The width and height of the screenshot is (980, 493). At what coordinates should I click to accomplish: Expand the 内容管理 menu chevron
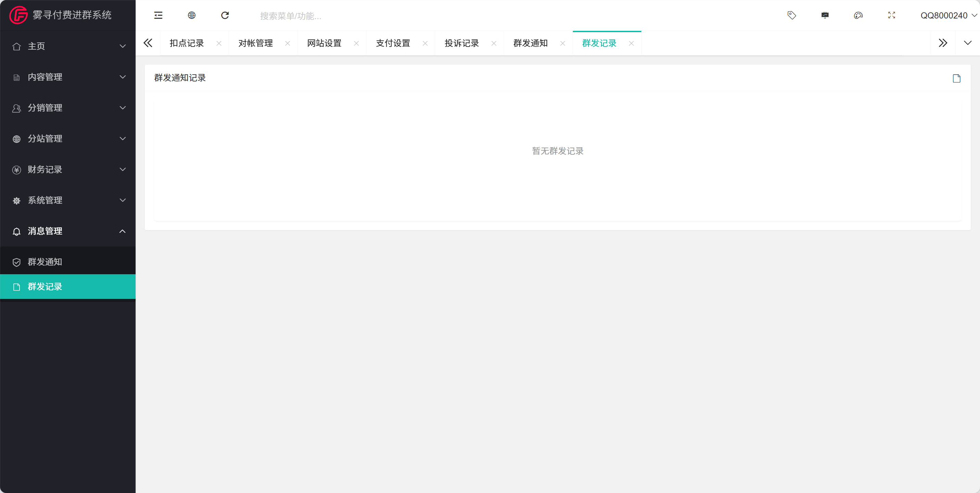123,77
